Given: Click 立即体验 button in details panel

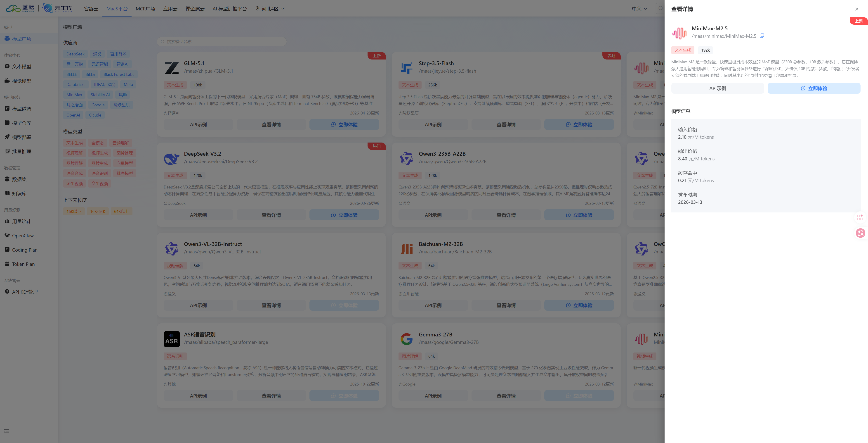Looking at the screenshot, I should [814, 88].
